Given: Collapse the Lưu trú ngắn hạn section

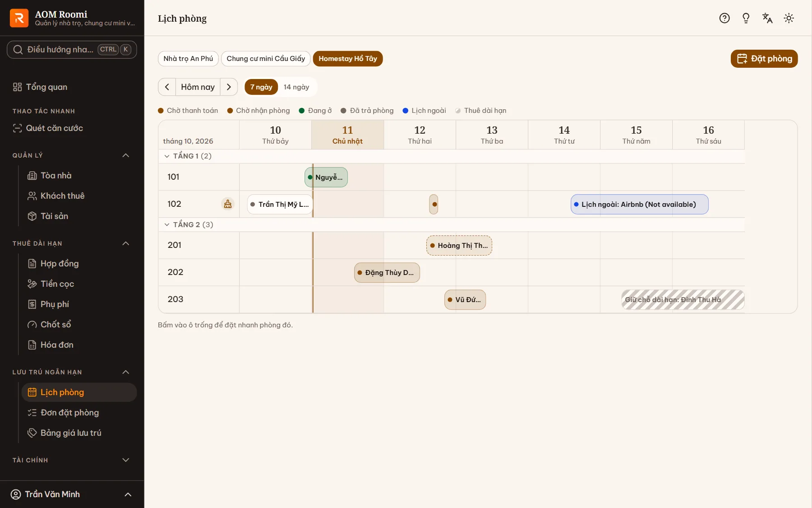Looking at the screenshot, I should click(126, 372).
